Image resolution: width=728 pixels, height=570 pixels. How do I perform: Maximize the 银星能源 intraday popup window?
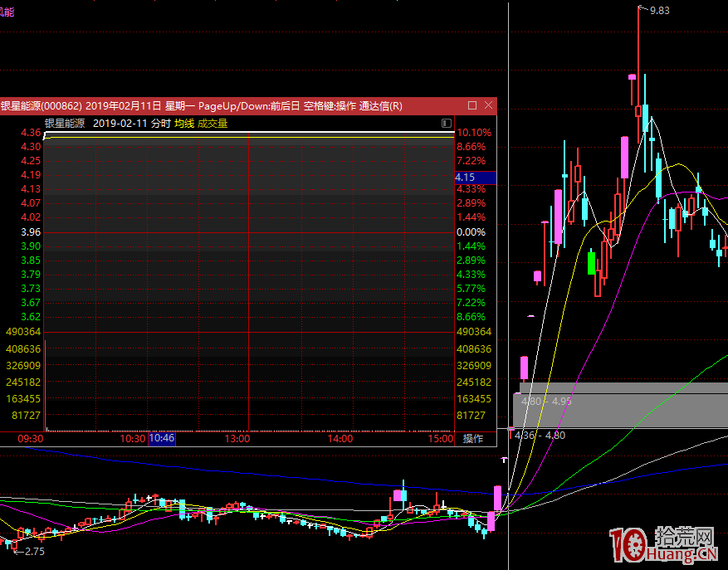point(472,106)
